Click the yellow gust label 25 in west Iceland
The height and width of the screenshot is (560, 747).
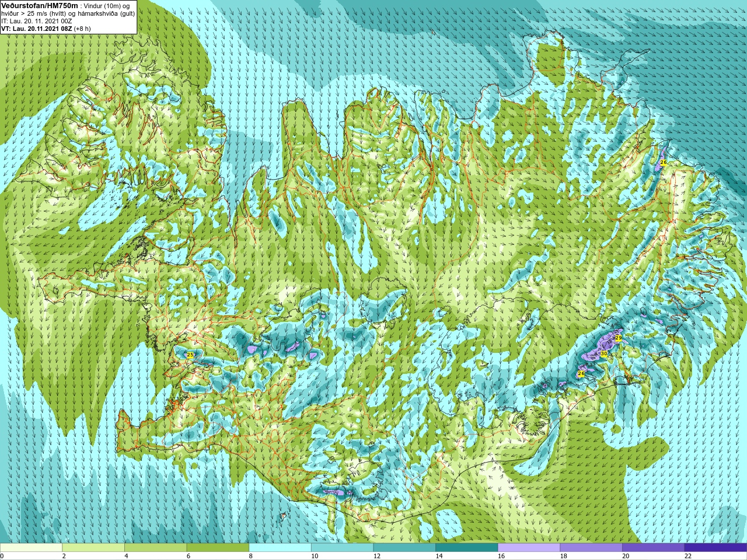click(x=190, y=355)
